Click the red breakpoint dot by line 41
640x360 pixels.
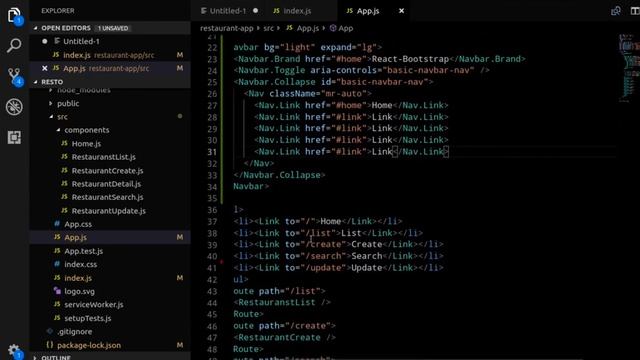[x=222, y=262]
